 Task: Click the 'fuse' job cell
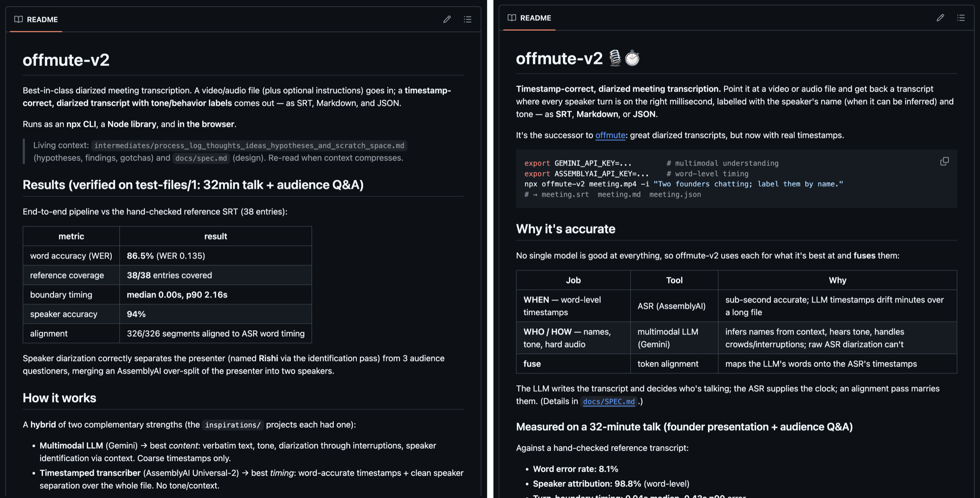coord(573,364)
